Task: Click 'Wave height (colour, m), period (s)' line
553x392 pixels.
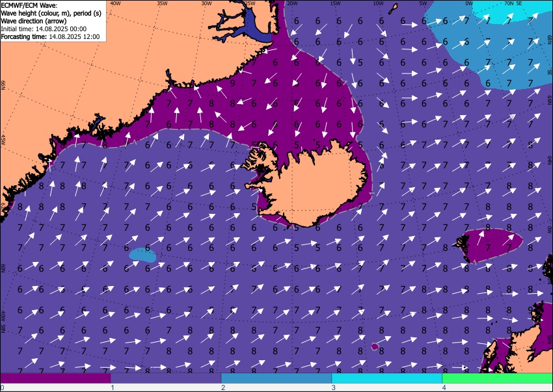Action: click(51, 14)
